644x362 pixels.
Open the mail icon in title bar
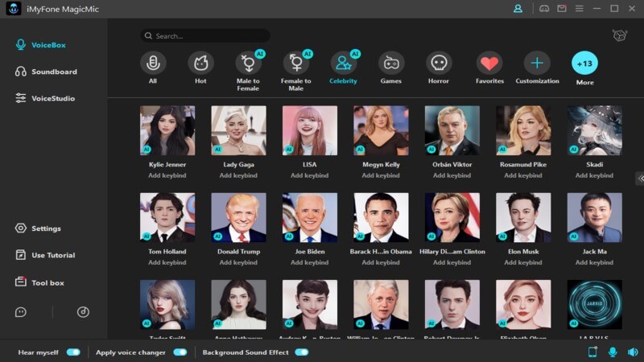[562, 9]
